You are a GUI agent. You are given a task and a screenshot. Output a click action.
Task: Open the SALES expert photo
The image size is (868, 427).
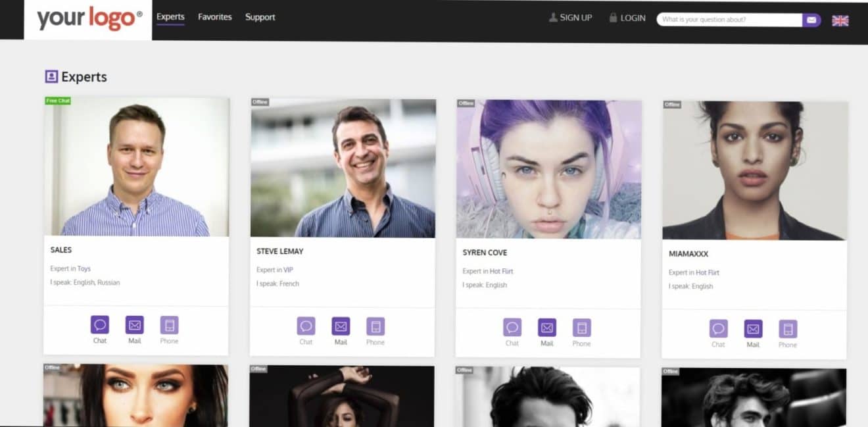click(x=137, y=167)
